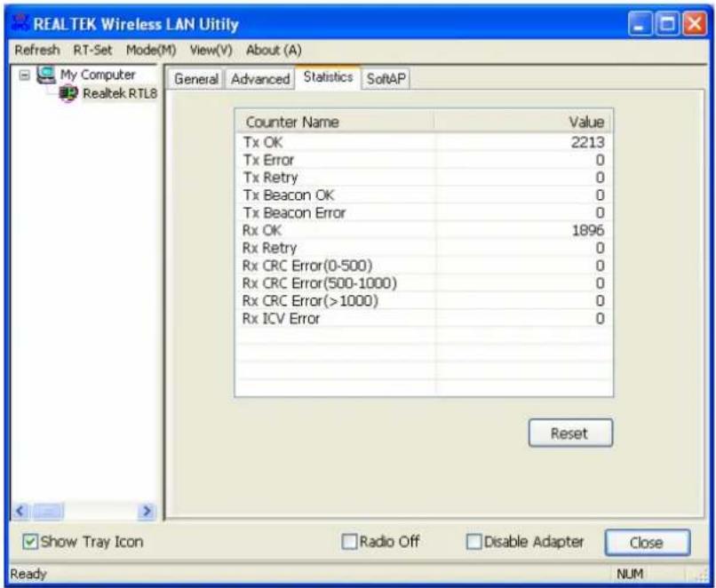Check the Disable Adapter checkbox
Viewport: 716px width, 588px height.
tap(473, 542)
